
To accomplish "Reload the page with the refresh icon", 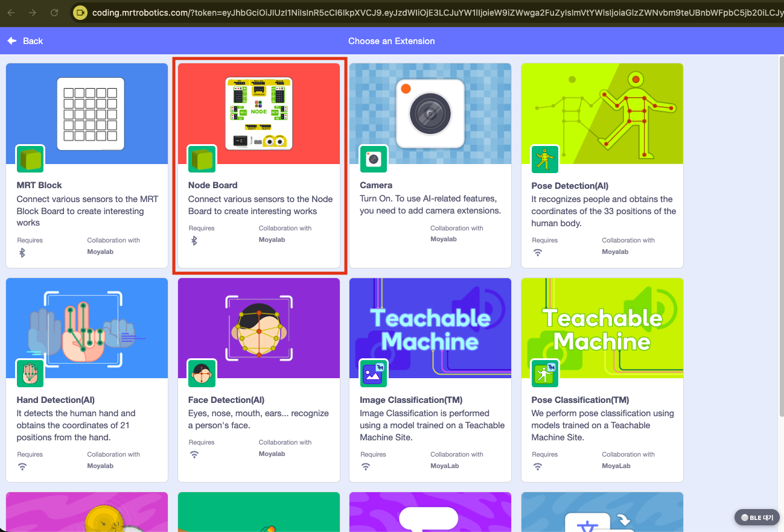I will click(54, 12).
